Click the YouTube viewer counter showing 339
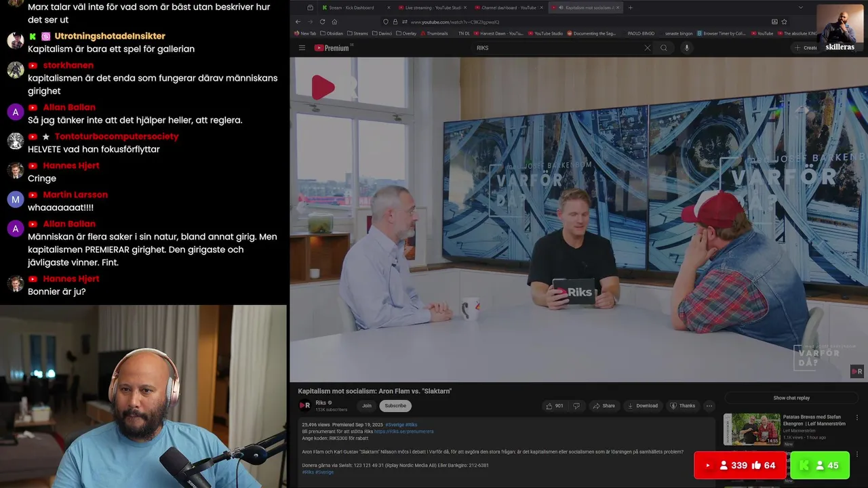 740,466
